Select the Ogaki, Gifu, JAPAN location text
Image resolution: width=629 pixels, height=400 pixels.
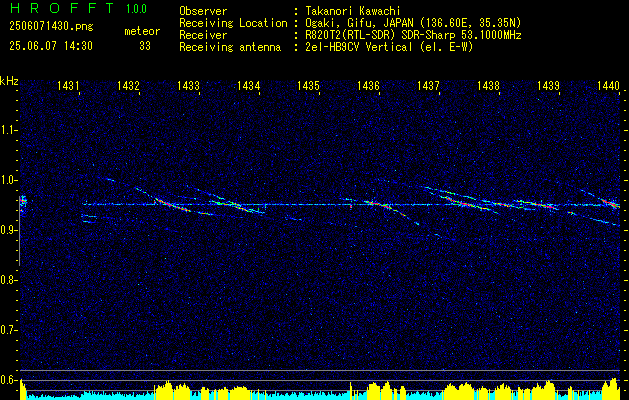click(413, 23)
